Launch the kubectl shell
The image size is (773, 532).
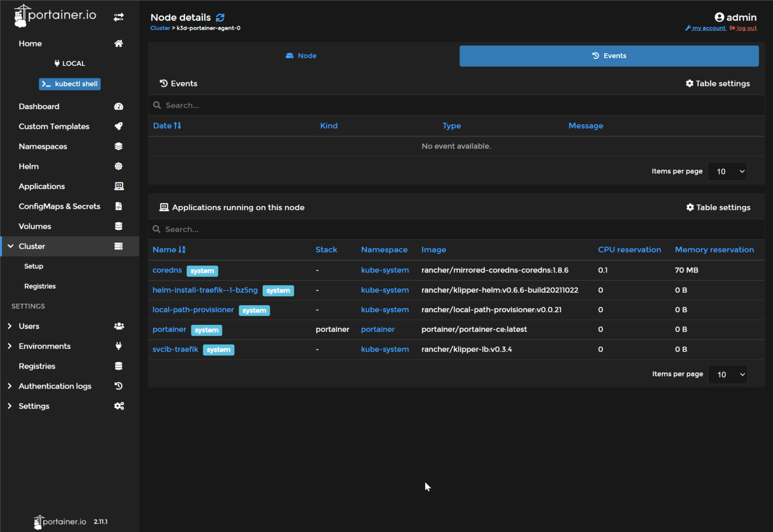(69, 84)
